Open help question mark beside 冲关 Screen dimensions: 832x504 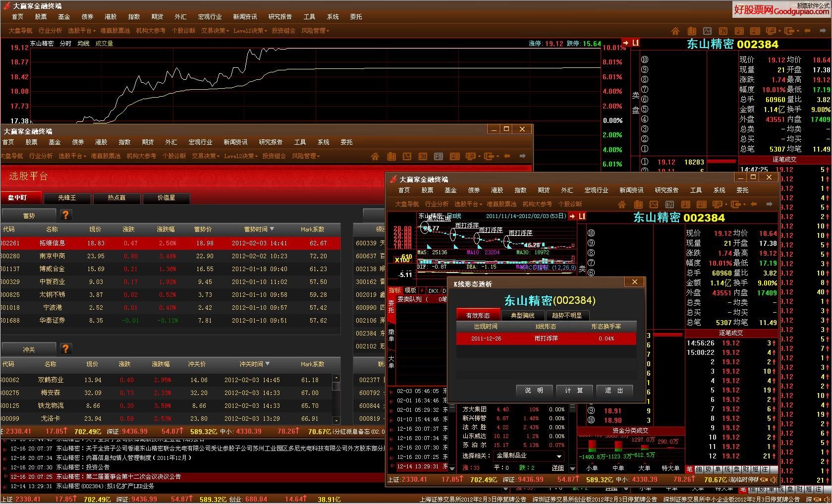pos(65,349)
